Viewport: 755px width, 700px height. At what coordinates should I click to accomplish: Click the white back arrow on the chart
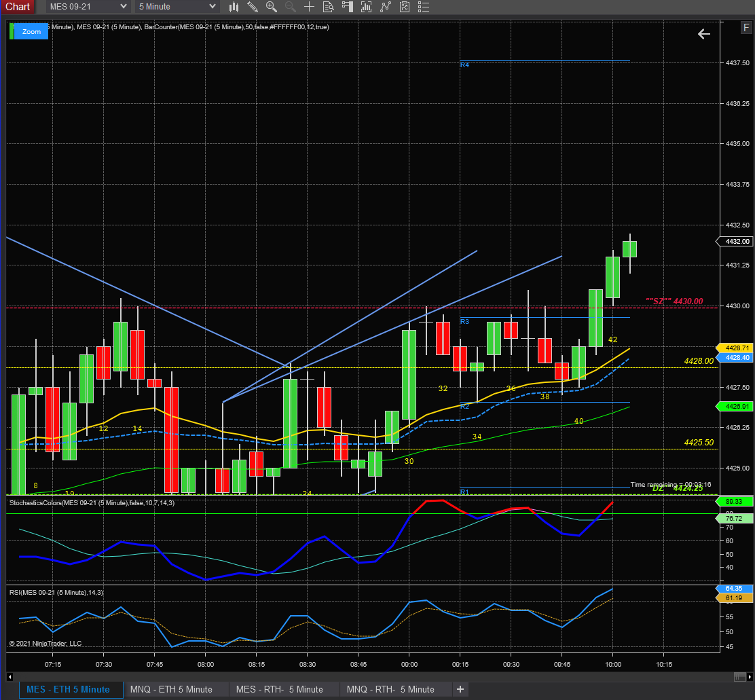[704, 34]
